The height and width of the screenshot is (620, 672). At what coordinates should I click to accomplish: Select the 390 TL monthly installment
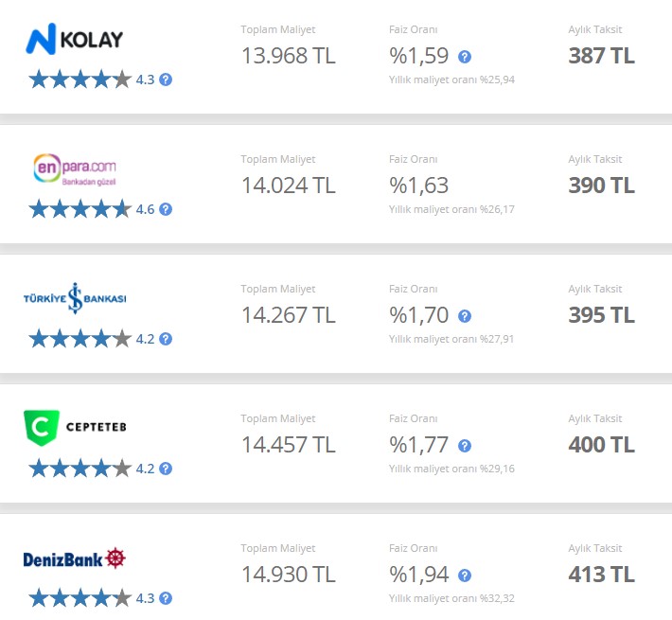coord(601,186)
